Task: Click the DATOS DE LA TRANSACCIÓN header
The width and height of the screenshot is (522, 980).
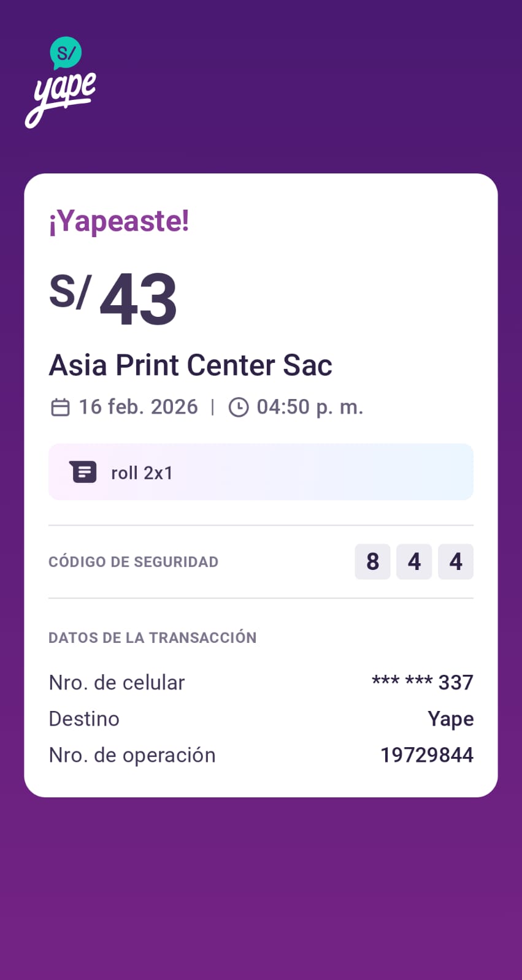Action: 152,638
